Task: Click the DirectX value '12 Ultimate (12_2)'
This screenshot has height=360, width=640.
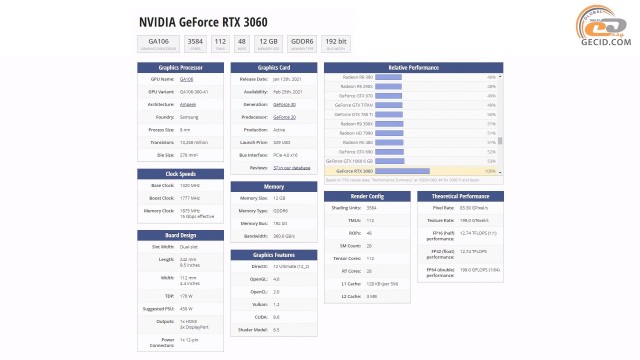Action: (x=291, y=267)
